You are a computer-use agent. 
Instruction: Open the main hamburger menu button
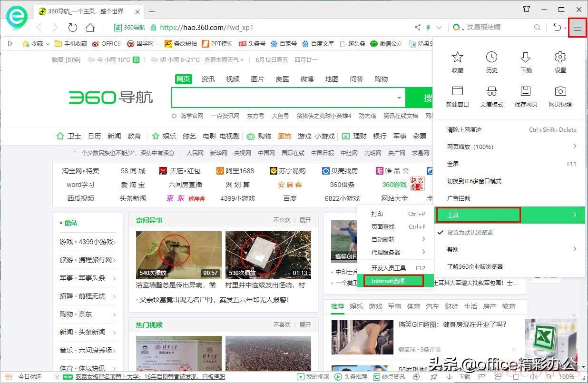click(x=577, y=28)
